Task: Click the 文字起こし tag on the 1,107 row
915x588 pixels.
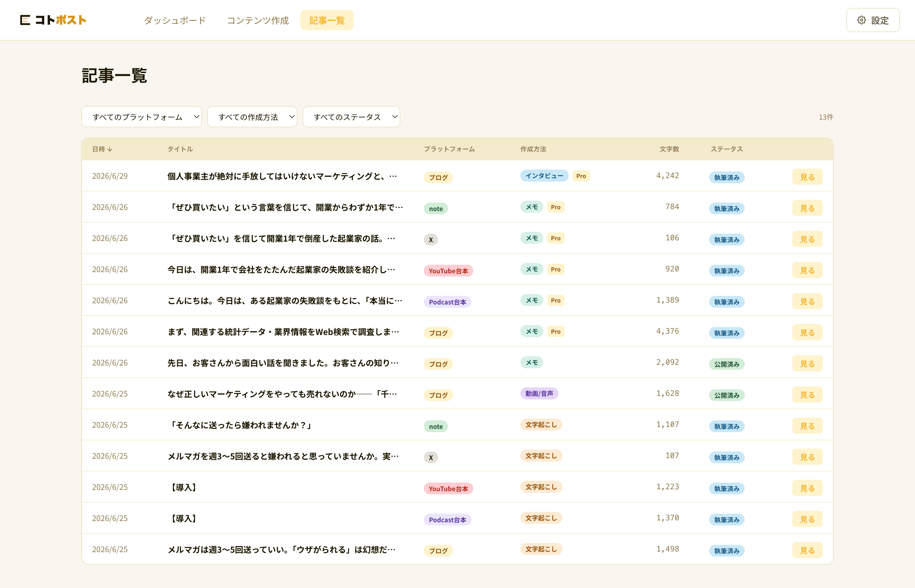Action: [541, 424]
